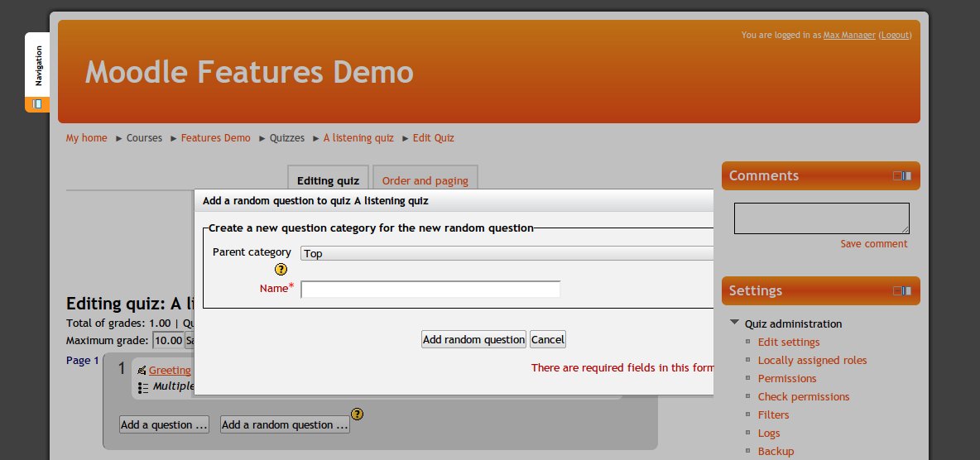
Task: Click the Quizzes breadcrumb text
Action: [287, 138]
